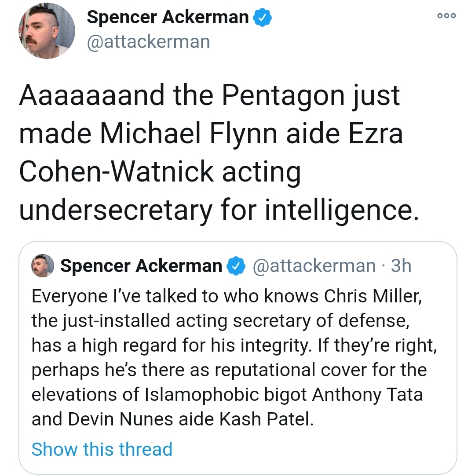Open the three-dot more options menu
This screenshot has height=476, width=475.
[x=447, y=15]
